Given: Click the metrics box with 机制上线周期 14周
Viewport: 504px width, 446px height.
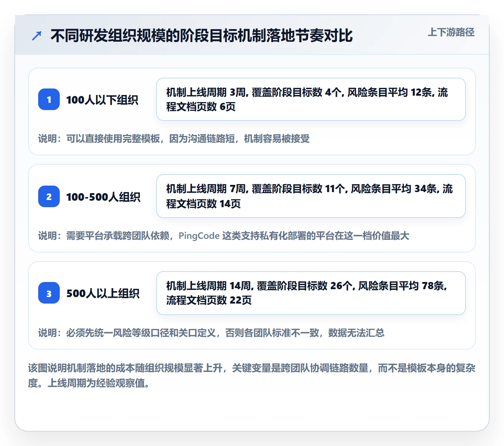Looking at the screenshot, I should point(311,293).
